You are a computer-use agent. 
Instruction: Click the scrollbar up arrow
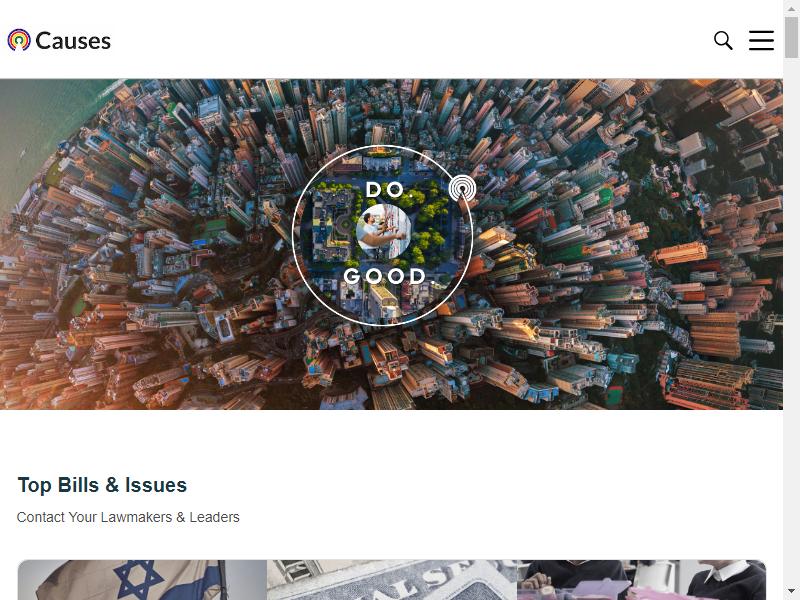point(791,9)
